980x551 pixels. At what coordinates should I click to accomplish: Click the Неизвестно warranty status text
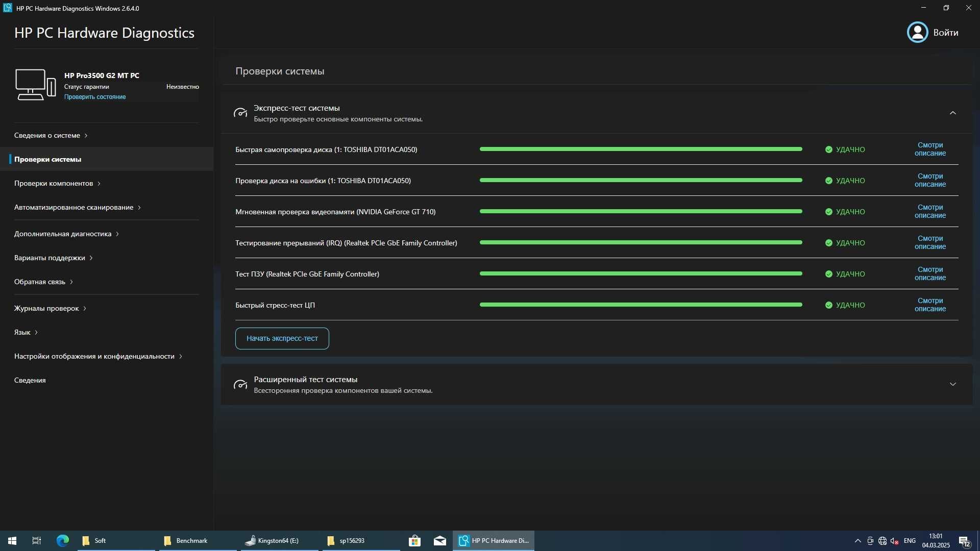(183, 87)
